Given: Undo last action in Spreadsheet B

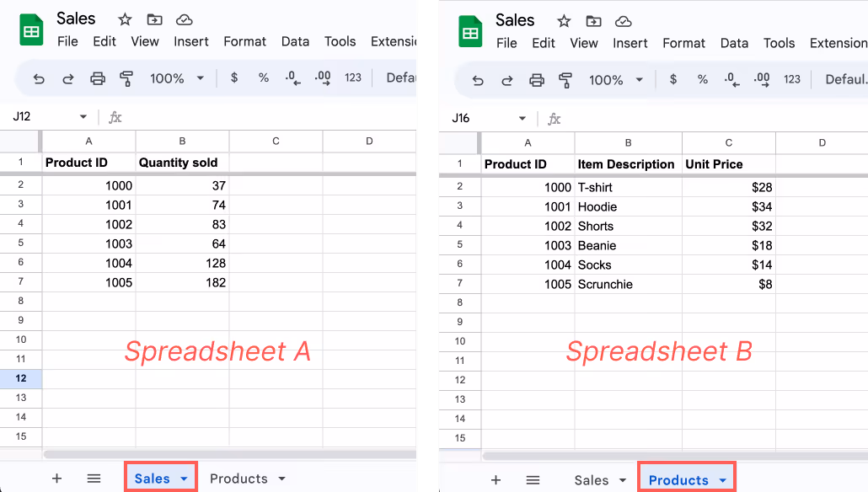Looking at the screenshot, I should [478, 80].
